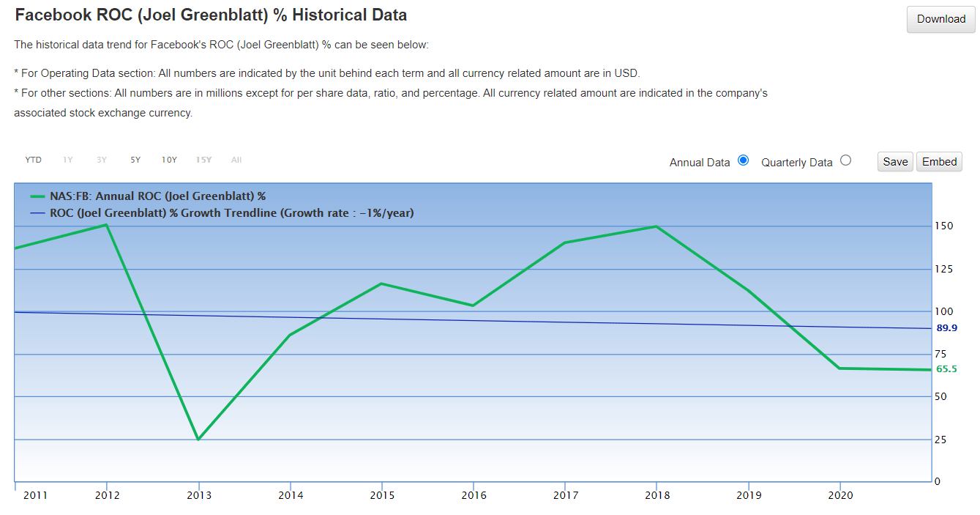Screen dimensions: 980x515
Task: Select the 3Y time range
Action: click(x=102, y=160)
